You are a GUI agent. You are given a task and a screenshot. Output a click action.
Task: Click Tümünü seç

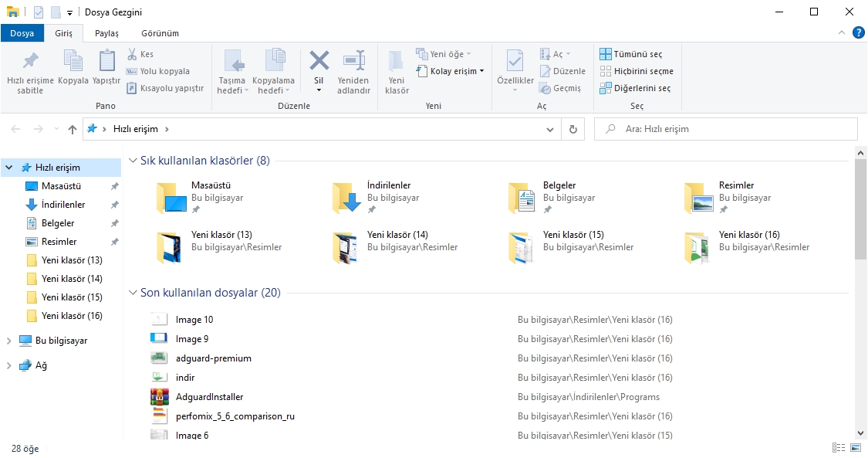[630, 54]
